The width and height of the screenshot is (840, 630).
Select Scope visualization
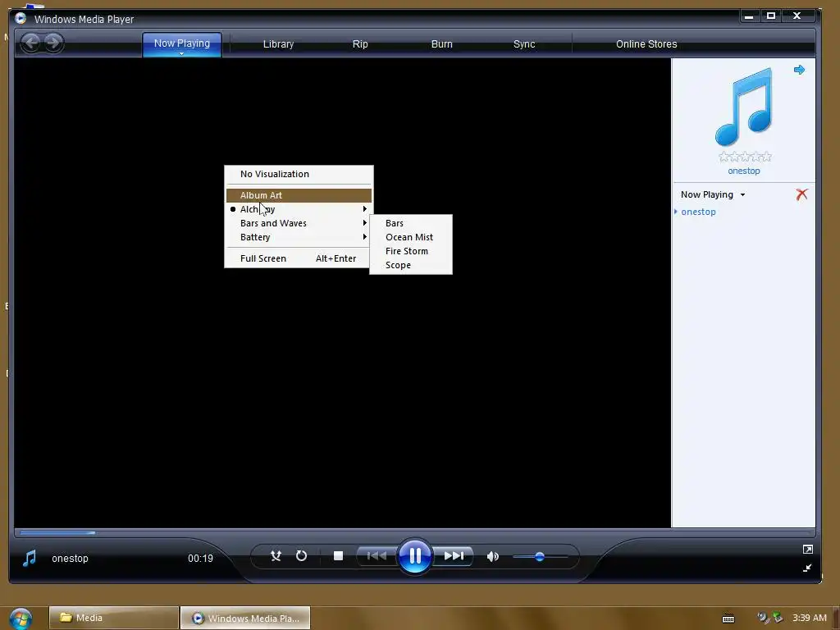click(411, 265)
